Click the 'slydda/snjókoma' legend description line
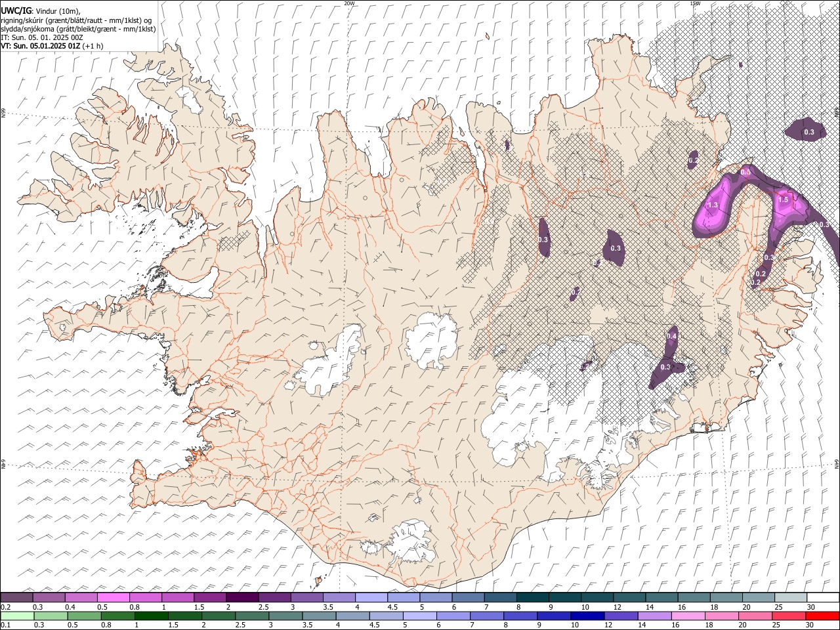840x630 pixels. (x=78, y=29)
